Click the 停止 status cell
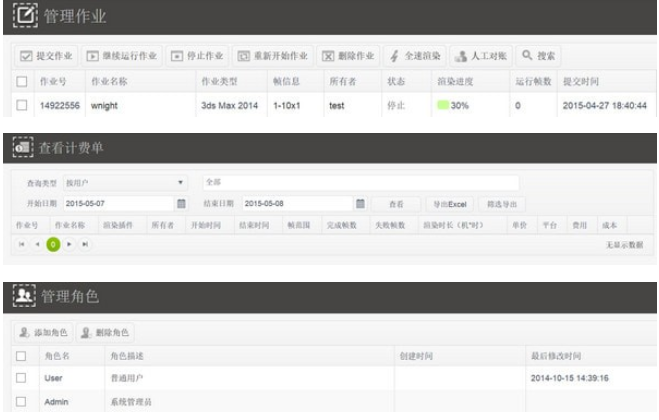The image size is (659, 420). pyautogui.click(x=396, y=106)
